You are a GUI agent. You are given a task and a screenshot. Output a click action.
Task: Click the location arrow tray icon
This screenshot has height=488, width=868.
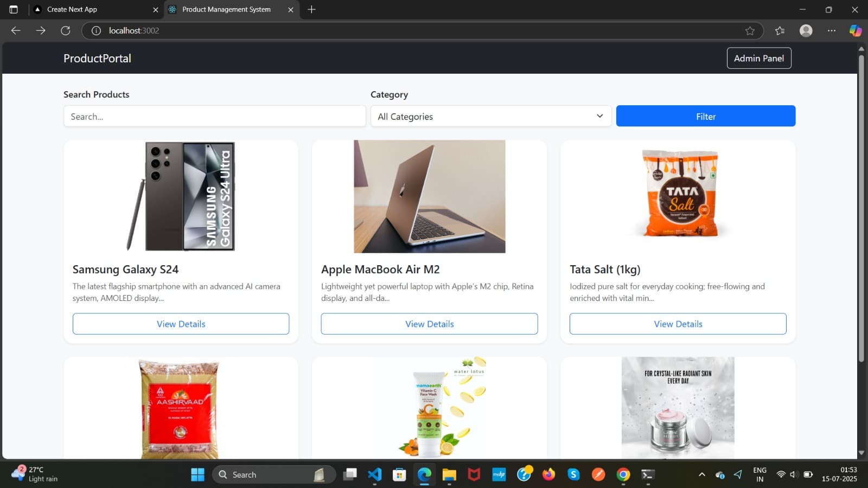tap(738, 474)
